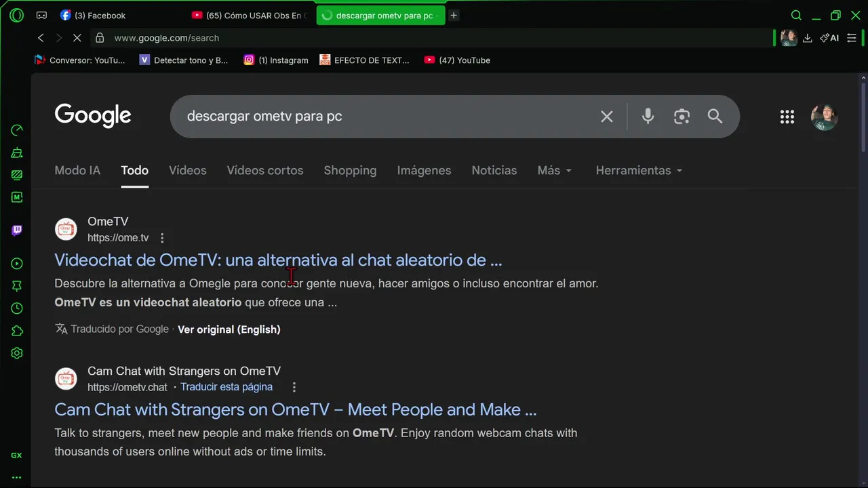Select the Shopping search tab

[x=350, y=170]
